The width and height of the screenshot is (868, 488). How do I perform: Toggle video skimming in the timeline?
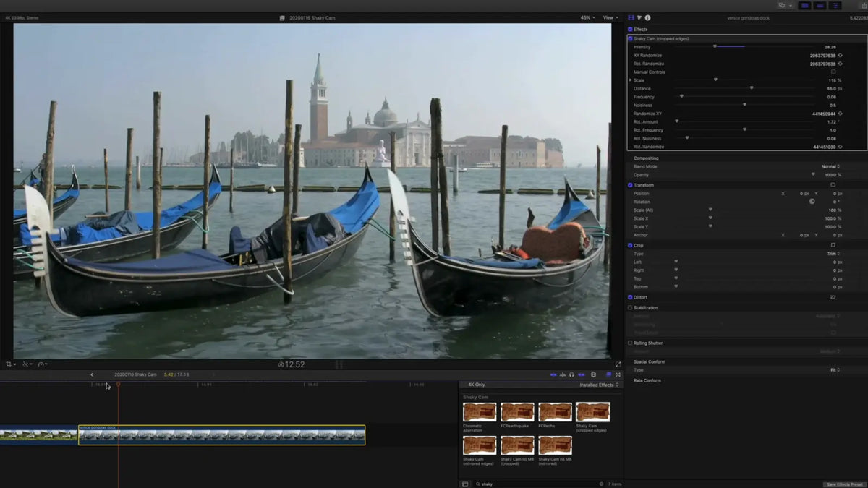point(553,374)
